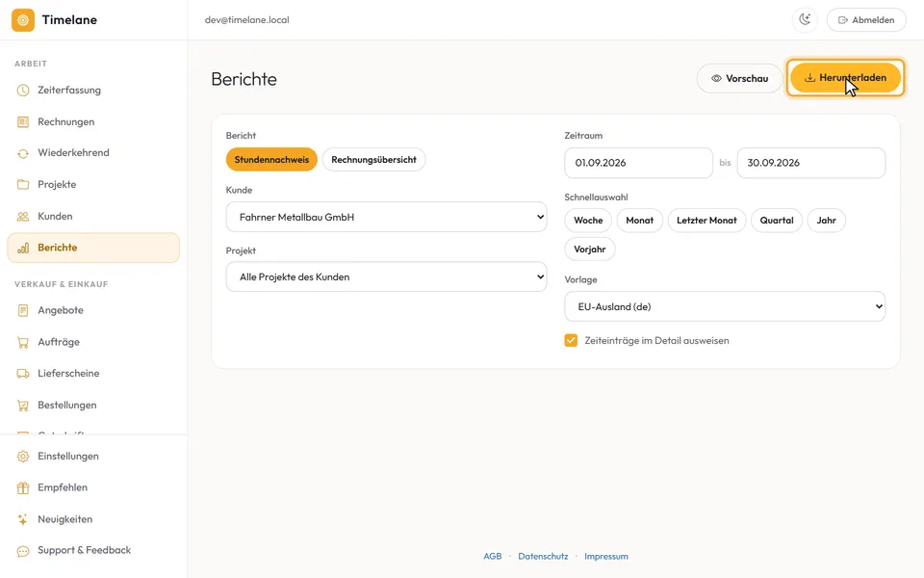This screenshot has height=578, width=924.
Task: Click the Abmelden logout button
Action: click(866, 19)
